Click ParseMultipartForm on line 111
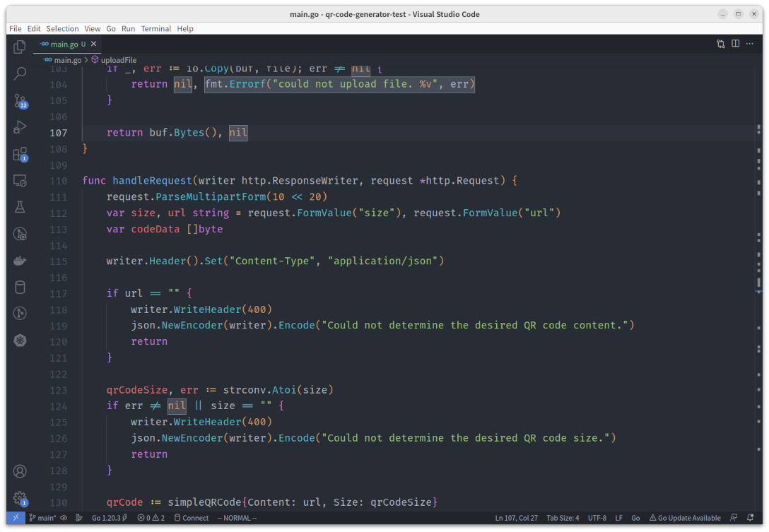Image resolution: width=769 pixels, height=532 pixels. tap(211, 196)
